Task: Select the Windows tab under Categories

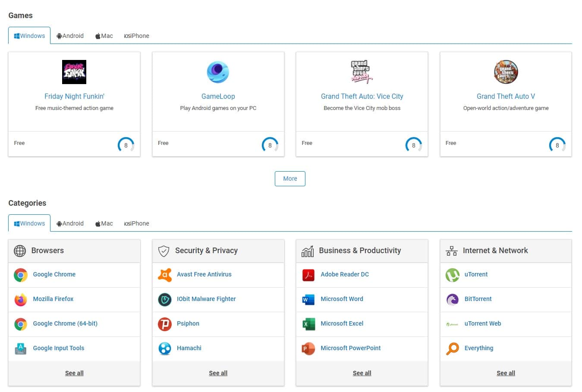Action: pyautogui.click(x=29, y=223)
